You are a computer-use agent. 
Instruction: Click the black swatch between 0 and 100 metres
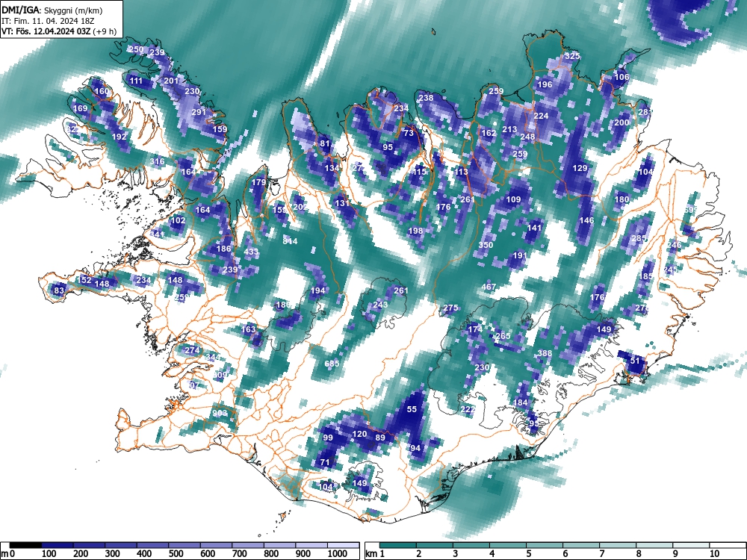tap(25, 545)
